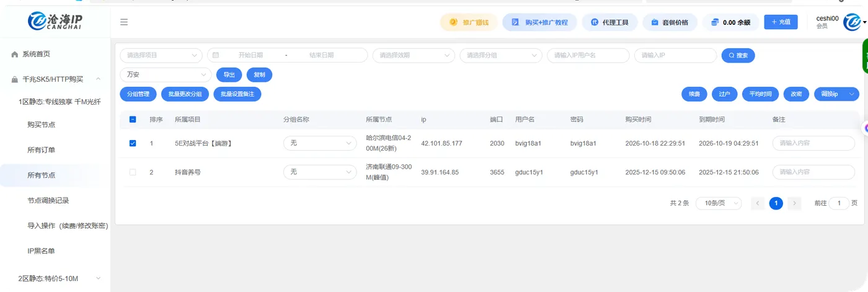Click the 开始日期 start date field
This screenshot has height=292, width=868.
point(250,55)
